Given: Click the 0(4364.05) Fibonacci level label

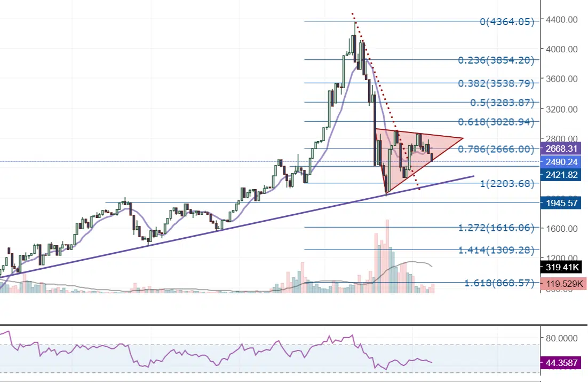Looking at the screenshot, I should pyautogui.click(x=507, y=22).
